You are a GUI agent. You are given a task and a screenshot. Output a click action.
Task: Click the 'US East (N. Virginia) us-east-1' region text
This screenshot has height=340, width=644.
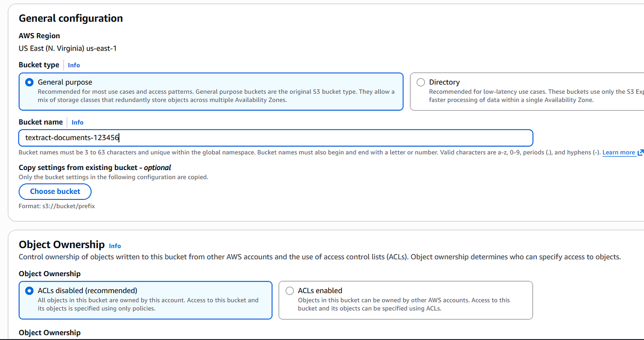click(x=68, y=48)
